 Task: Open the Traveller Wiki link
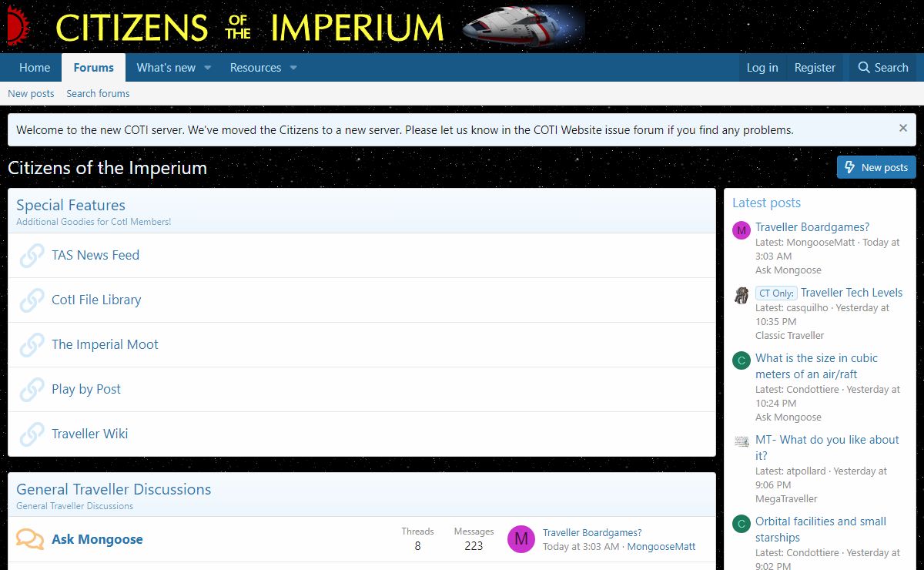click(90, 434)
